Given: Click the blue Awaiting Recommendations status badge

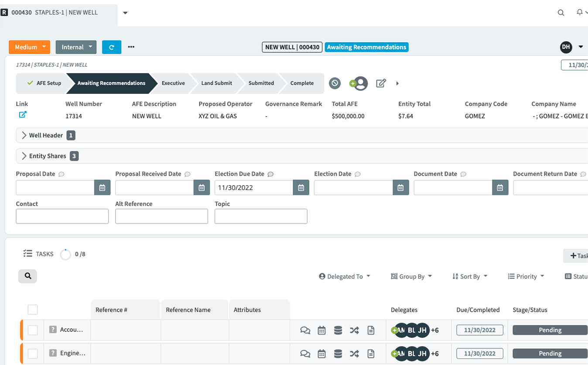Looking at the screenshot, I should click(x=366, y=47).
